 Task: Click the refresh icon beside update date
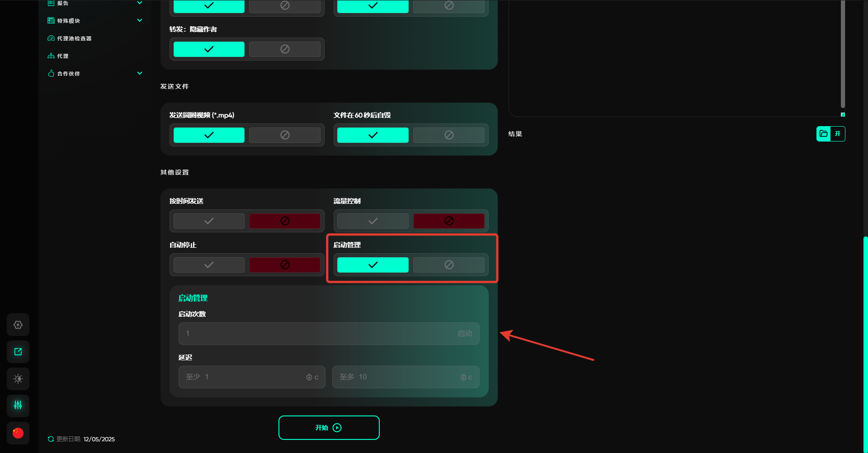51,439
